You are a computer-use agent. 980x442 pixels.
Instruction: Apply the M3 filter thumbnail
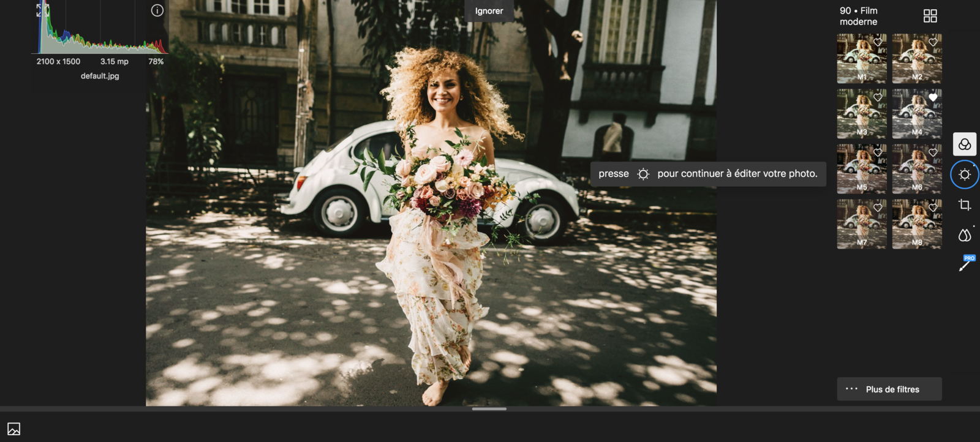tap(862, 114)
